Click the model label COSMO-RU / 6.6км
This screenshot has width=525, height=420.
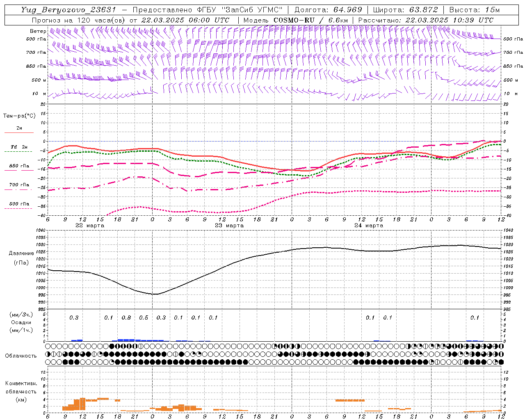tap(310, 20)
